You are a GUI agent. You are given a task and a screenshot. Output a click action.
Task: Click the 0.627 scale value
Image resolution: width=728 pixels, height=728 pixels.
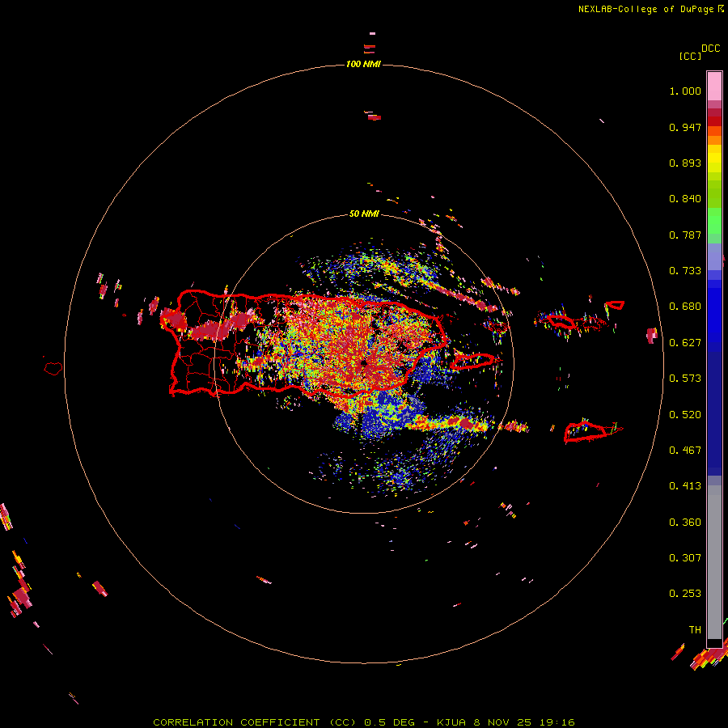tap(685, 343)
